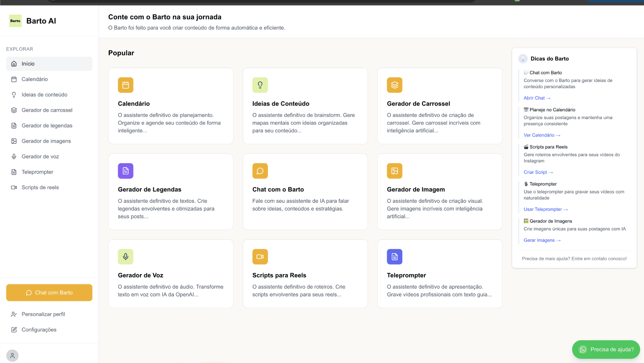Screen dimensions: 644x363
Task: Click the Scripts de reels camera icon
Action: pos(14,187)
